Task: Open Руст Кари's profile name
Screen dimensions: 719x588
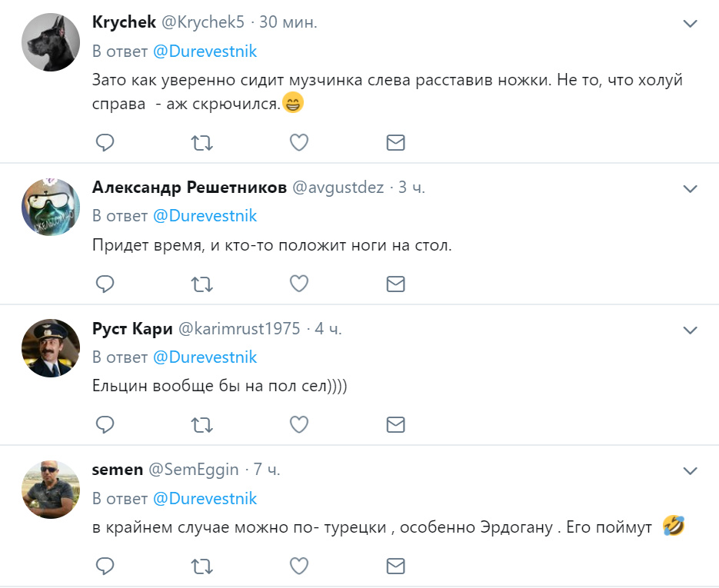Action: pos(131,329)
